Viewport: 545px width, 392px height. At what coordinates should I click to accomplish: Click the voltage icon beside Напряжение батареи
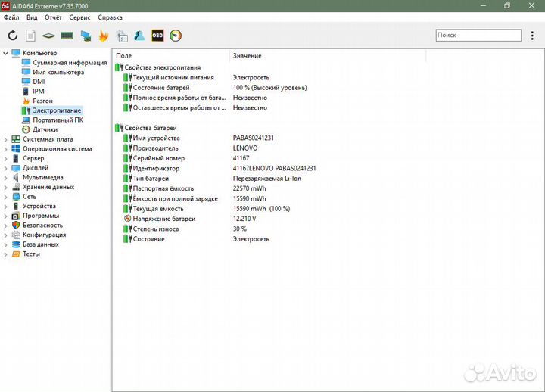(x=128, y=219)
